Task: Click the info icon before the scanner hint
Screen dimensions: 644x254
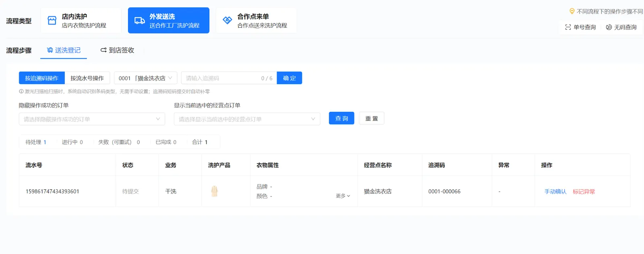Action: pos(21,92)
